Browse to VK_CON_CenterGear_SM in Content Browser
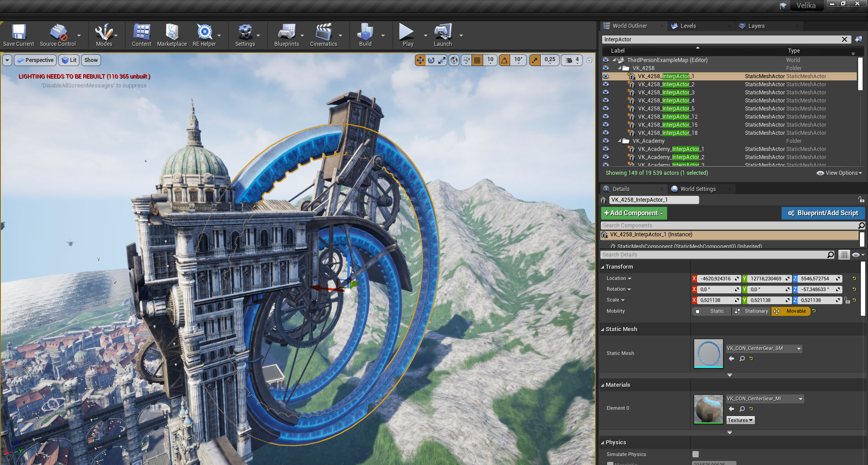 pos(742,359)
